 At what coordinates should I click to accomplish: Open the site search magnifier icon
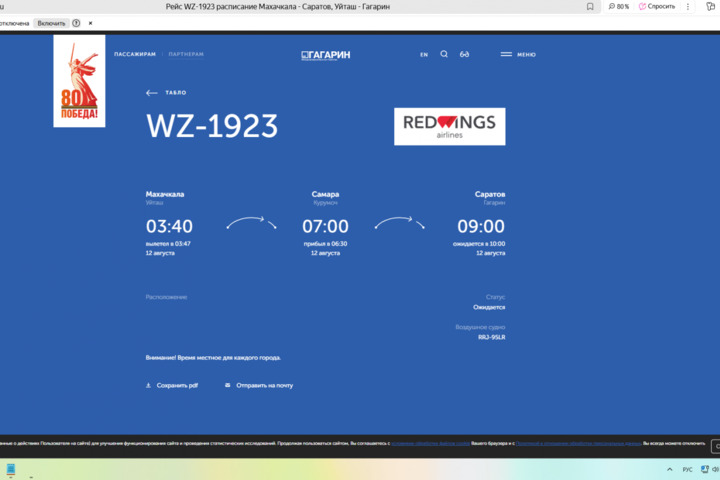(444, 54)
